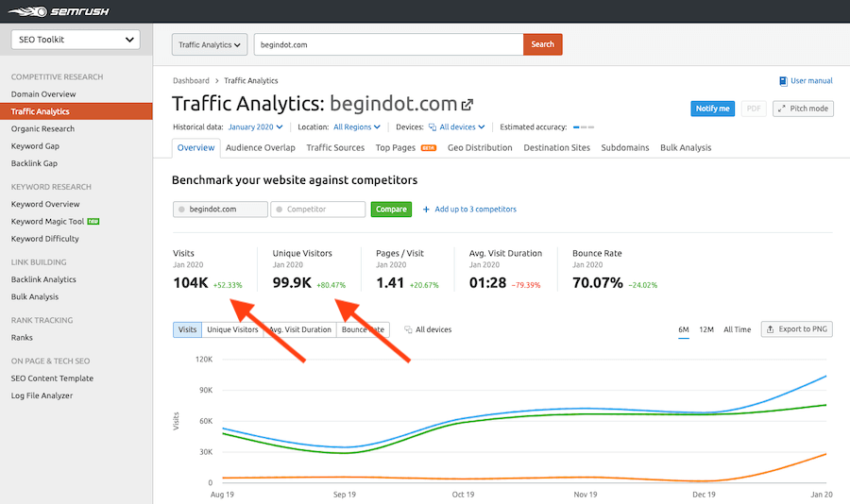Click Add up to 3 competitors link
850x504 pixels.
pos(475,210)
